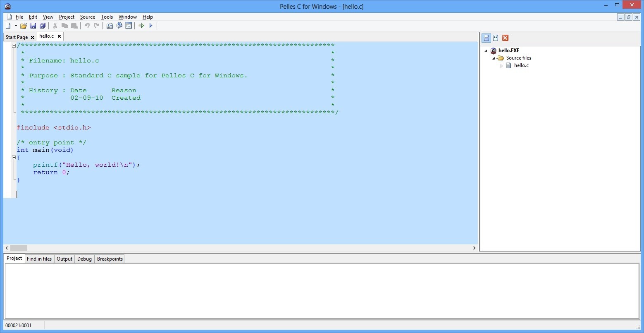
Task: Switch to the Debug tab
Action: (x=84, y=259)
